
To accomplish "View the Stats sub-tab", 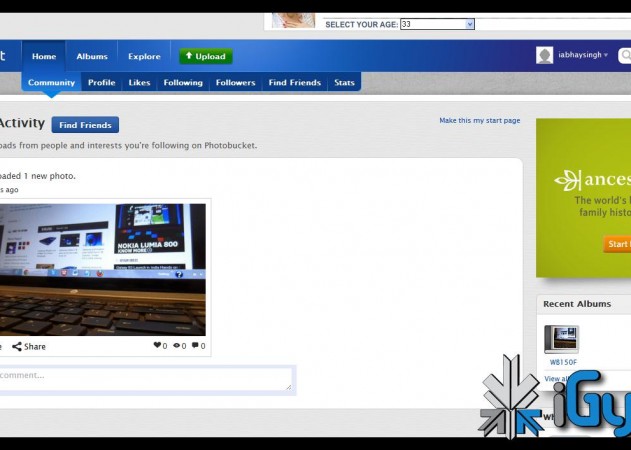I will pos(344,83).
